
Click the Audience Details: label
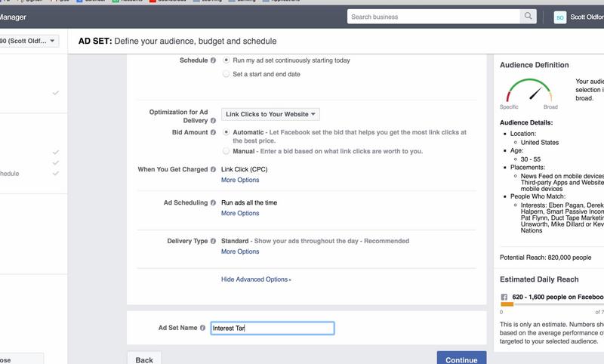click(x=526, y=122)
